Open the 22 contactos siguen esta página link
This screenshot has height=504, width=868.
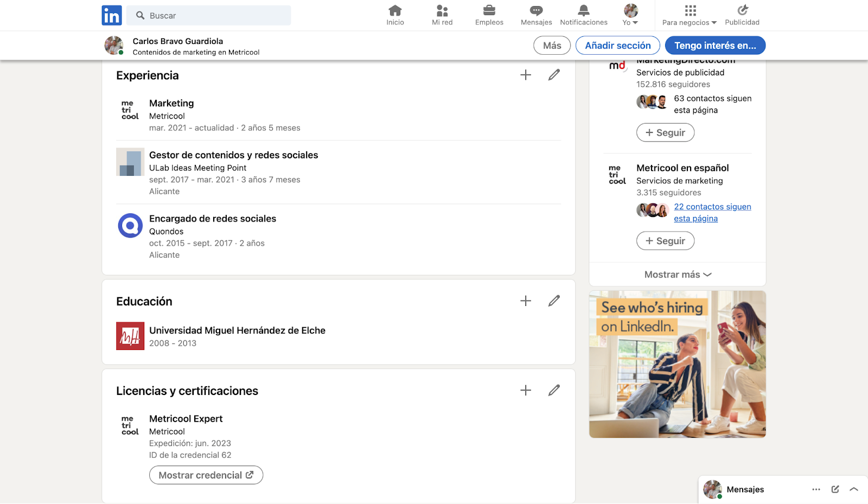(712, 212)
